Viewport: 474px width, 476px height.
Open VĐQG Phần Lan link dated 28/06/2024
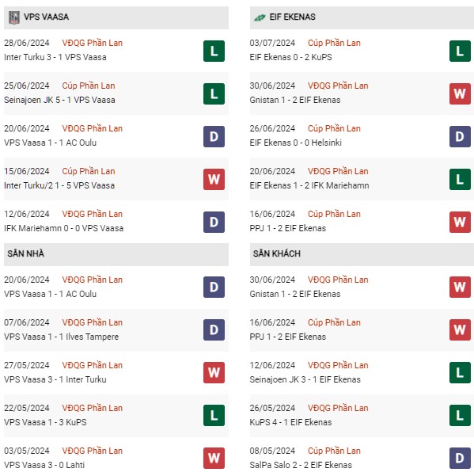click(x=93, y=43)
